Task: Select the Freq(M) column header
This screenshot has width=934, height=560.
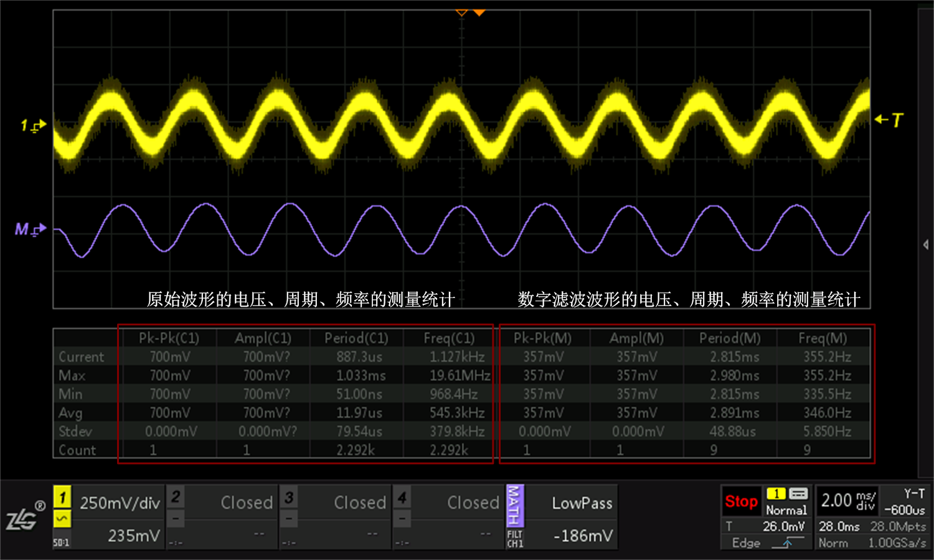Action: point(823,338)
